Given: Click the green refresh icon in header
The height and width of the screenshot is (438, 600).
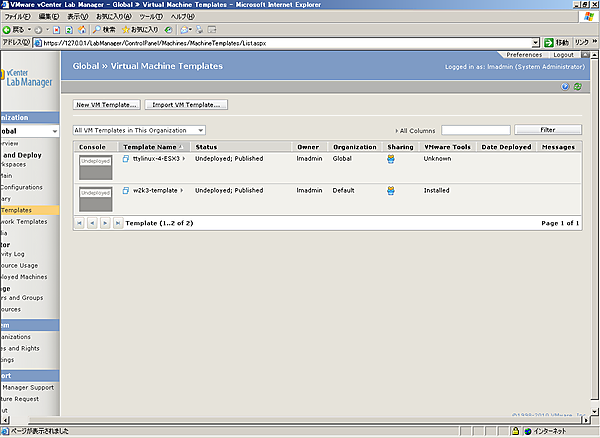Looking at the screenshot, I should click(x=577, y=87).
